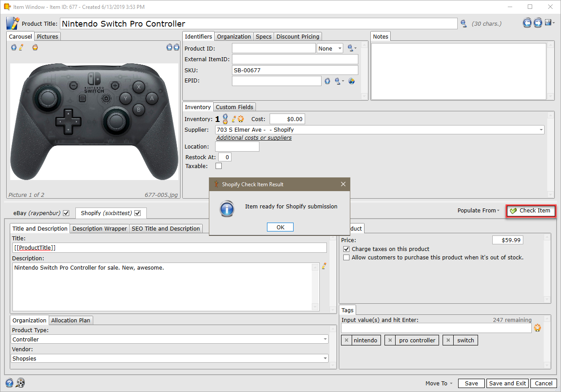This screenshot has width=561, height=392.
Task: Remove the nintendo tag
Action: 346,340
